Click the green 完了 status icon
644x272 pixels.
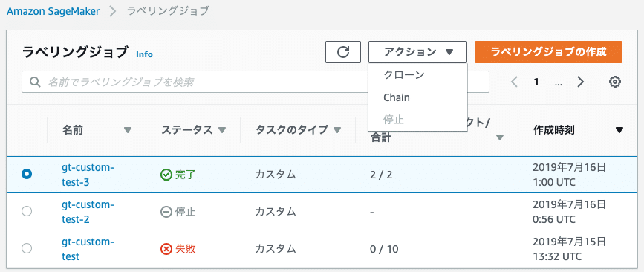[x=166, y=175]
